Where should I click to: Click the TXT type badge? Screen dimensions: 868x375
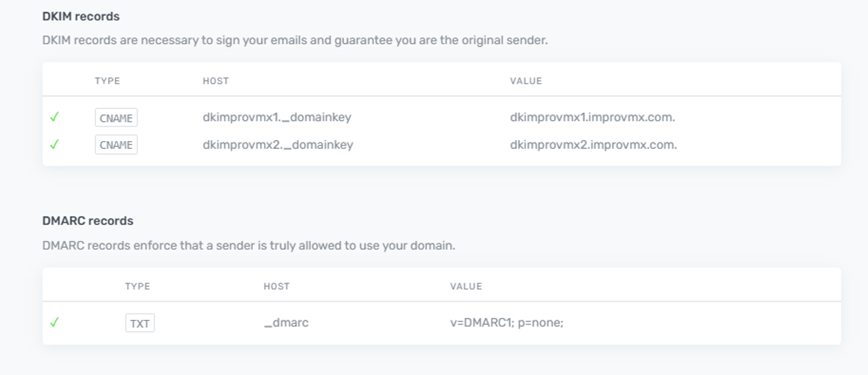click(140, 323)
